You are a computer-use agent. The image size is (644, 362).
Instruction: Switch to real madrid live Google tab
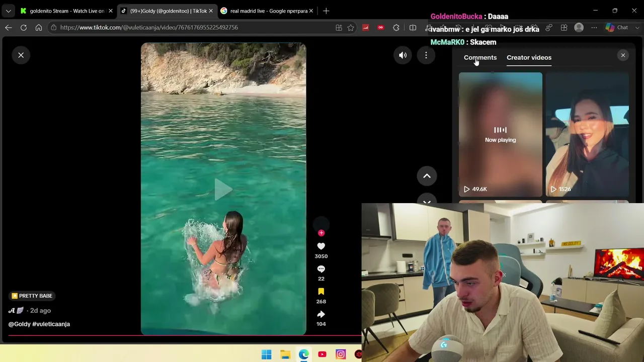pos(267,11)
